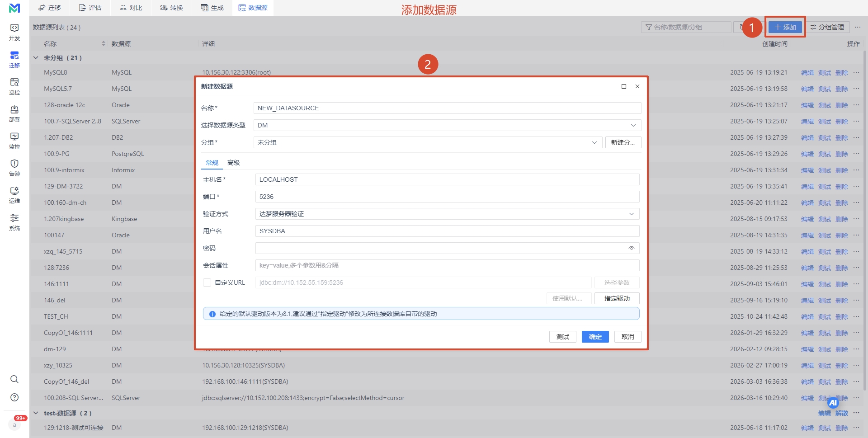
Task: Open more actions for MySQL8 row
Action: pyautogui.click(x=856, y=72)
